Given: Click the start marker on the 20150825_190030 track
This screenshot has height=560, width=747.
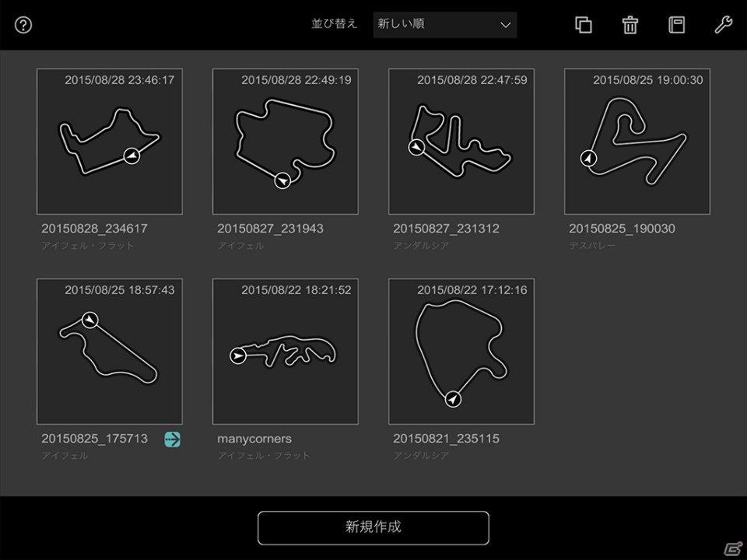Looking at the screenshot, I should [588, 158].
